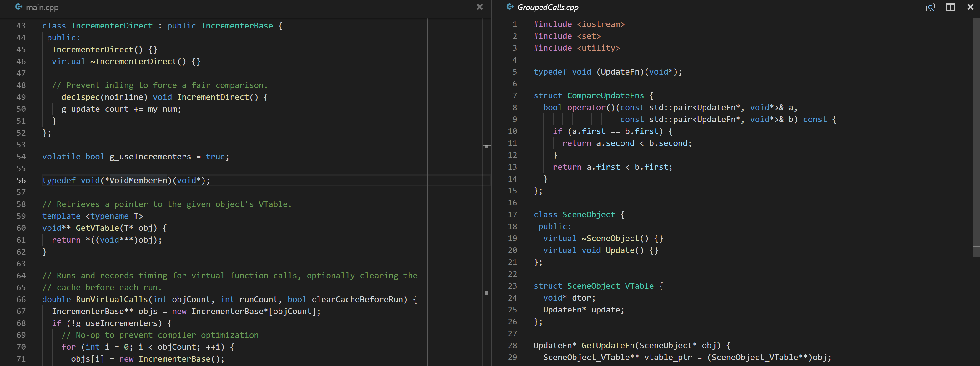This screenshot has width=980, height=366.
Task: Click the GetVTable function name in main.cpp
Action: [x=97, y=228]
